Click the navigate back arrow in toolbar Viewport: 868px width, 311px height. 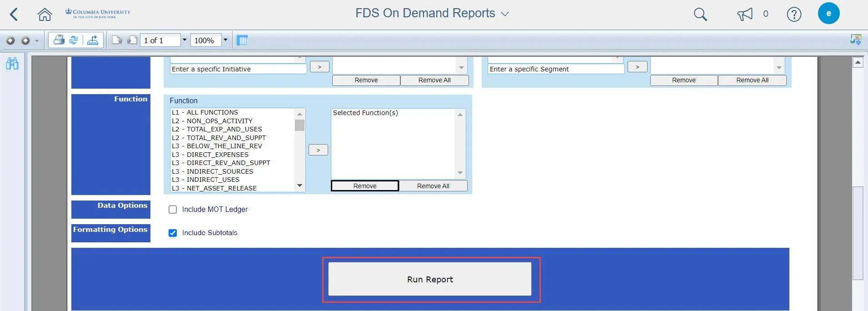click(10, 40)
